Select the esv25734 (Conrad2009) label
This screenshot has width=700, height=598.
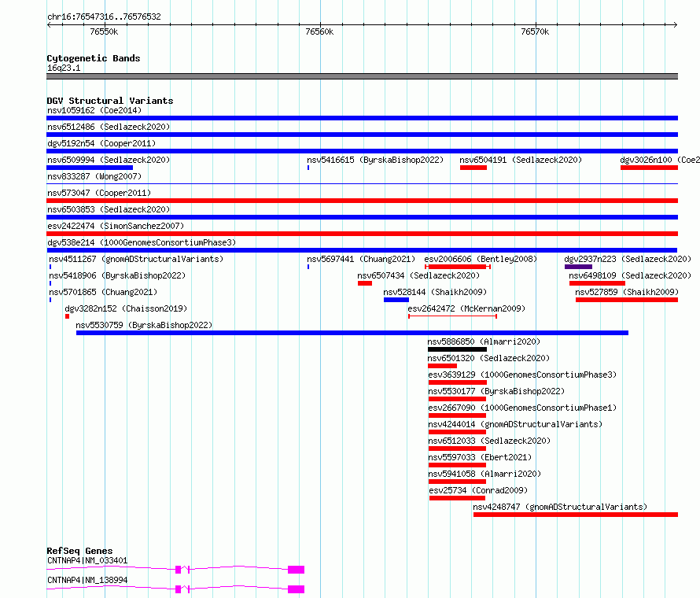pos(478,490)
